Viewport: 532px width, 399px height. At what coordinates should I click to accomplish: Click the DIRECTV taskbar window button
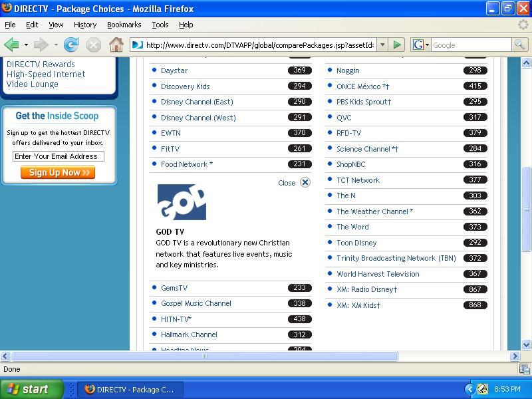coord(130,390)
